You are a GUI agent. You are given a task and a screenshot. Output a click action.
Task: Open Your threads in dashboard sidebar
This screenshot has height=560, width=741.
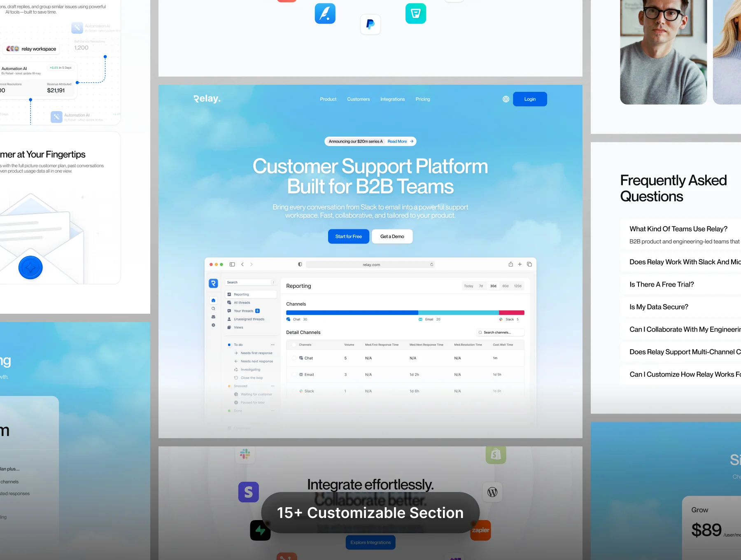(244, 311)
